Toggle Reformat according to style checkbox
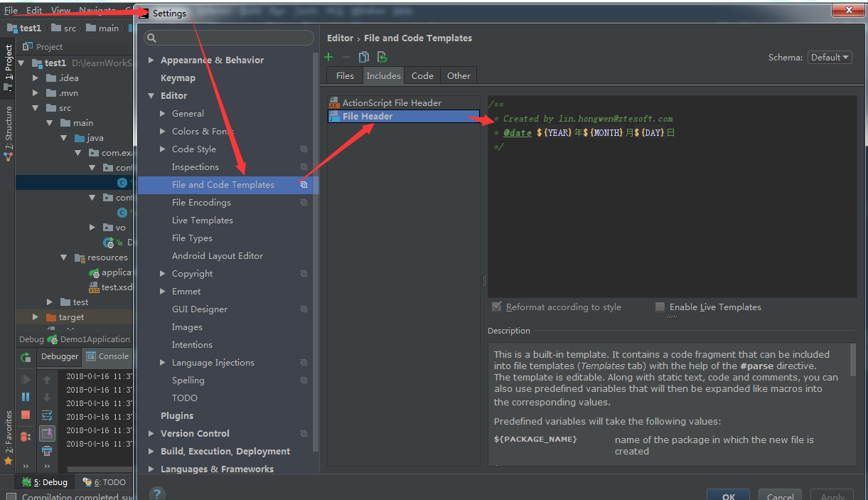This screenshot has width=868, height=500. [497, 307]
